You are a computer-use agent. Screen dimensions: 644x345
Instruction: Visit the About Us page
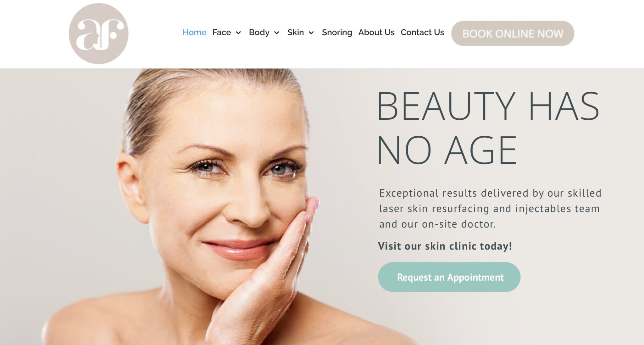[376, 32]
